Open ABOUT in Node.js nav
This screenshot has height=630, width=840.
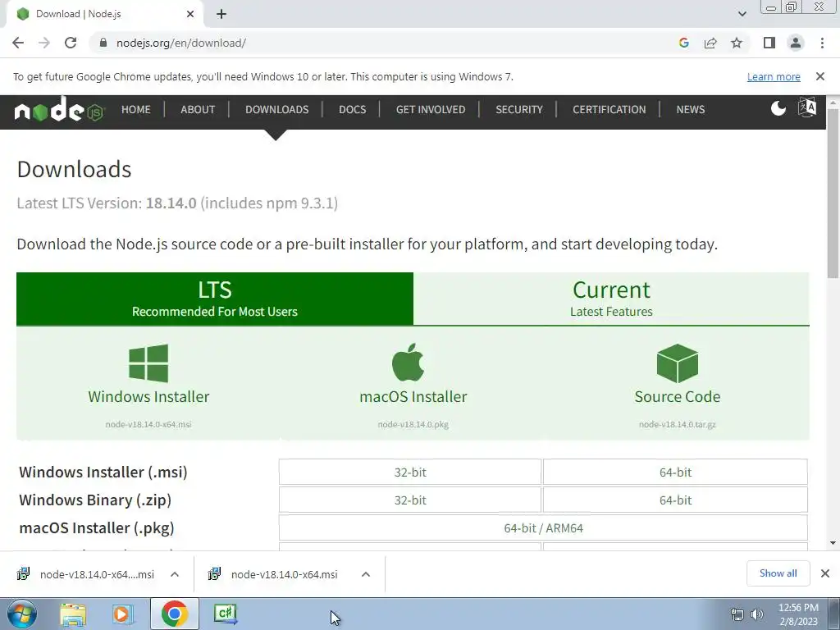click(198, 109)
